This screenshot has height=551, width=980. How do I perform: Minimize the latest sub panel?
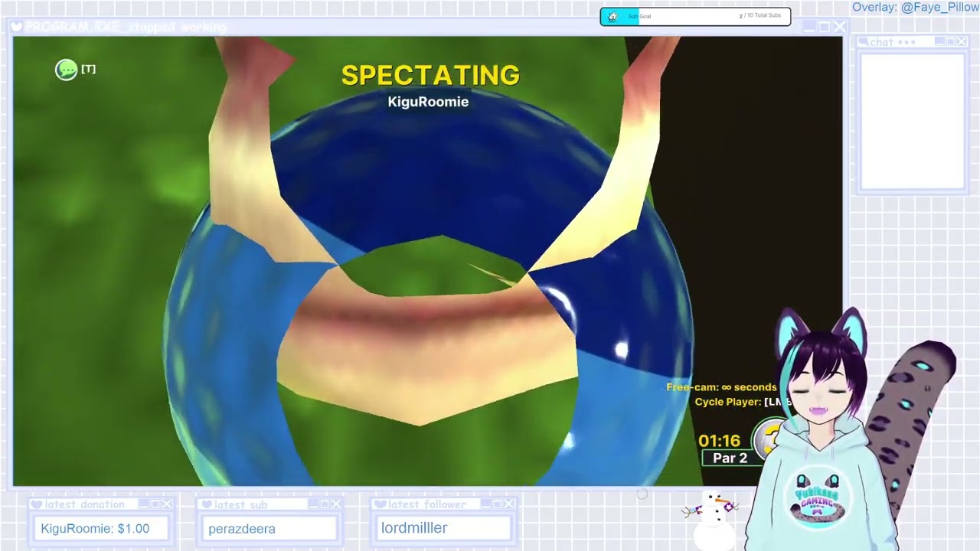(313, 504)
